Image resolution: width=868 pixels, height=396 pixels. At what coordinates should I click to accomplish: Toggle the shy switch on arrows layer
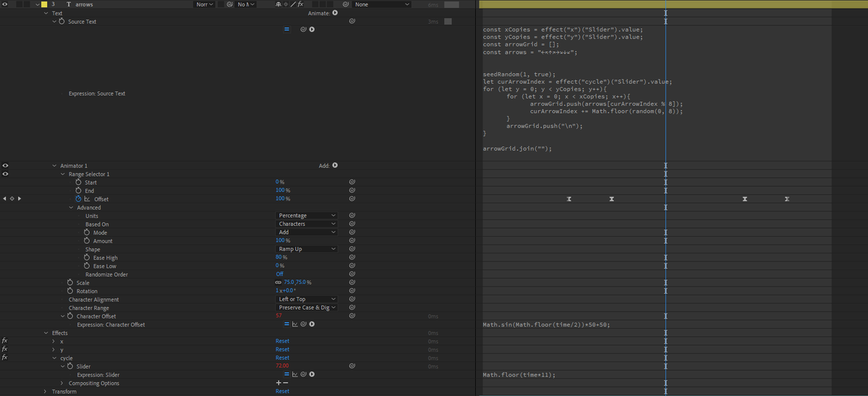[x=279, y=4]
